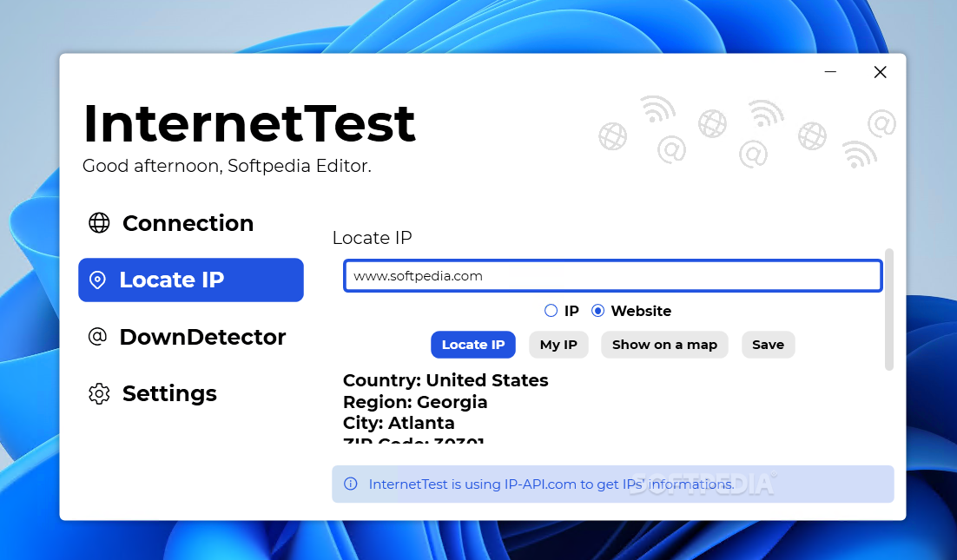This screenshot has width=957, height=560.
Task: Click the blue Locate IP button
Action: pyautogui.click(x=473, y=345)
